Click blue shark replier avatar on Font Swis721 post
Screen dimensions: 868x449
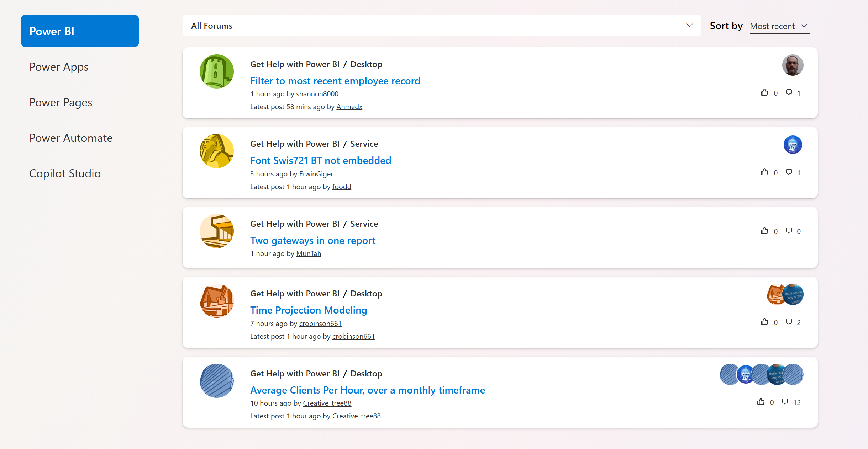[x=793, y=145]
